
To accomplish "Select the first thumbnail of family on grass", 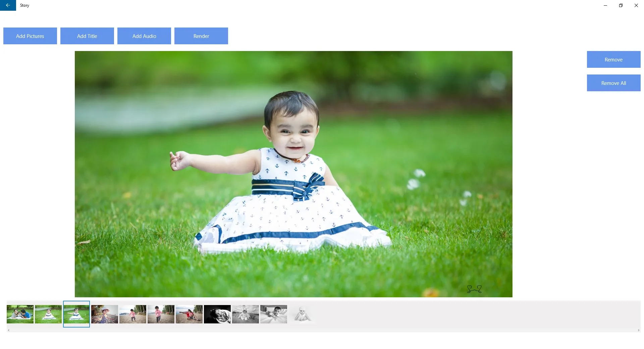I will (x=20, y=314).
